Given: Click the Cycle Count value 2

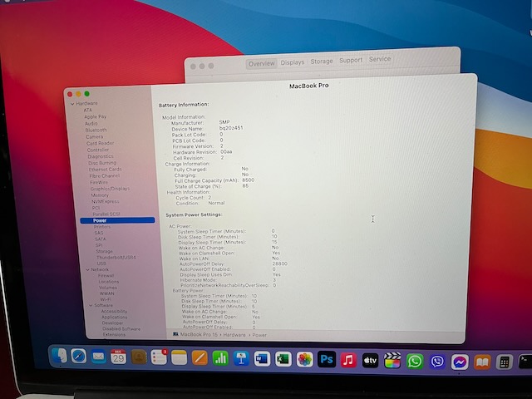Looking at the screenshot, I should [x=209, y=198].
